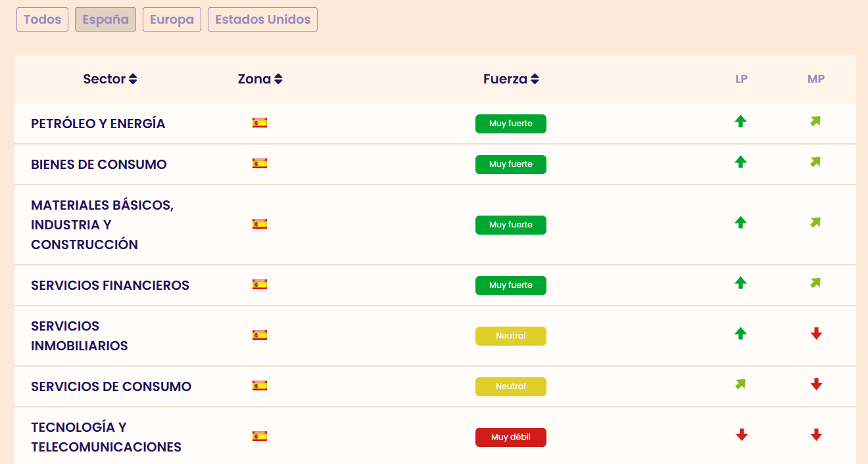Click MP diagonal arrow for Servicios Financieros
Screen dimensions: 868x464
[815, 283]
